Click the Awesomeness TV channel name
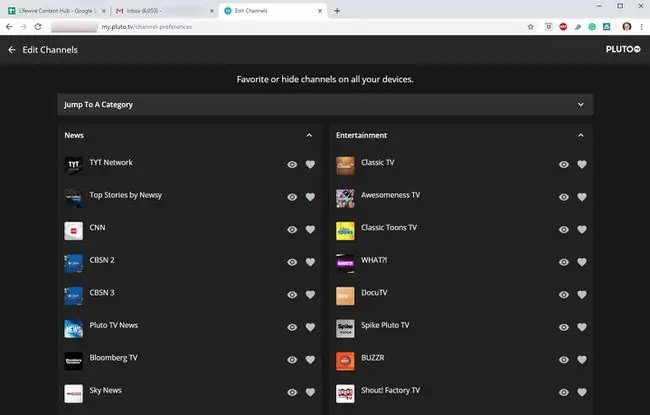The image size is (650, 415). point(390,195)
